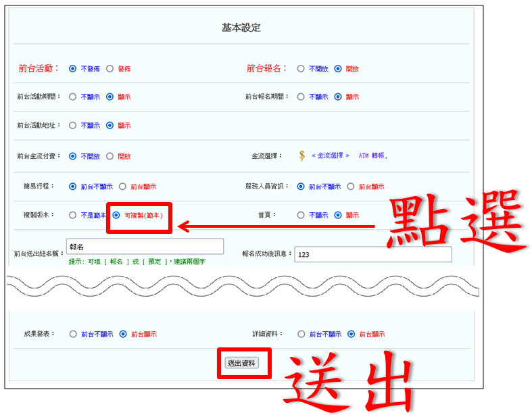Select 前台不顯示 for 成果發表

pyautogui.click(x=72, y=334)
